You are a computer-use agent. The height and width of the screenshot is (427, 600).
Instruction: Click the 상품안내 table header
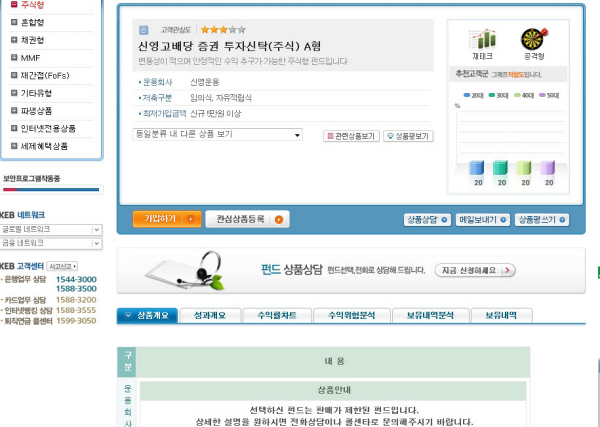[334, 390]
